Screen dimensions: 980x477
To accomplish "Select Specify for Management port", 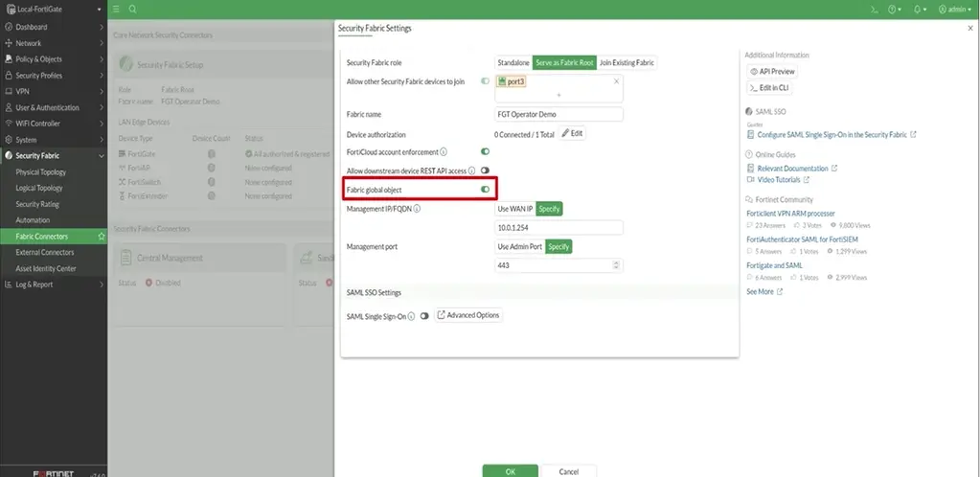I will click(x=558, y=246).
